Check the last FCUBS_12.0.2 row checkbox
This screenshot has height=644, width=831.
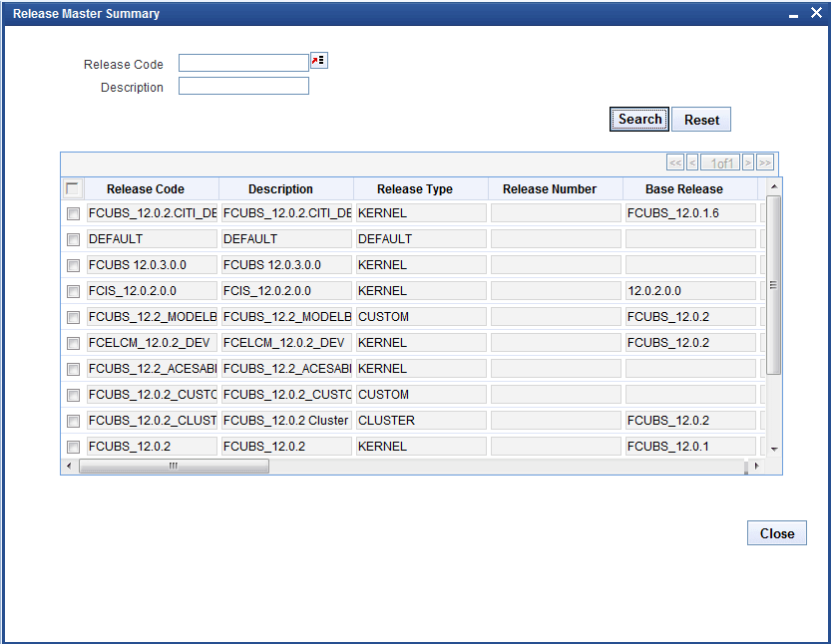point(73,447)
